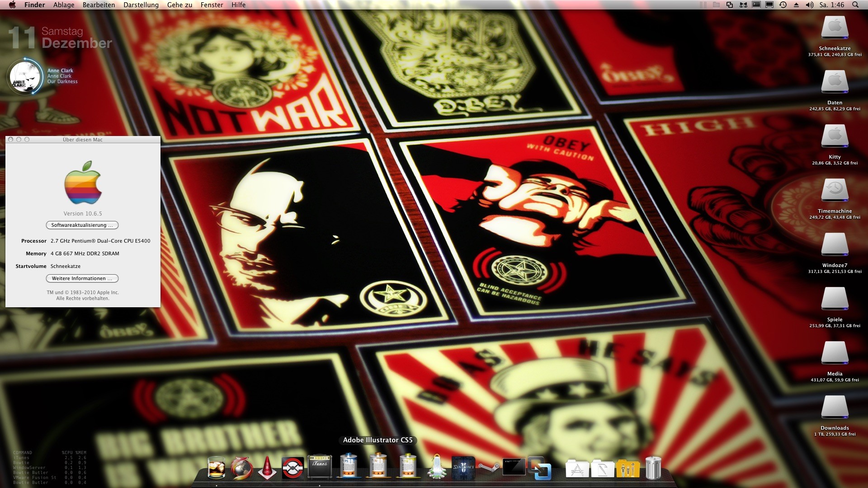868x488 pixels.
Task: Open Photoshop paint can in dock
Action: pos(349,467)
